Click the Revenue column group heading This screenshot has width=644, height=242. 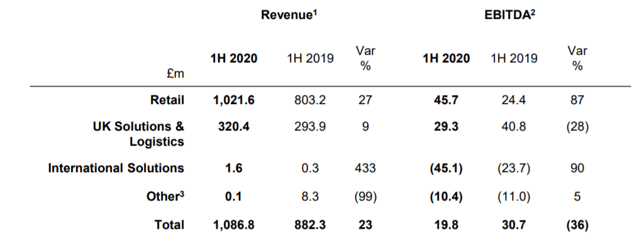tap(291, 15)
